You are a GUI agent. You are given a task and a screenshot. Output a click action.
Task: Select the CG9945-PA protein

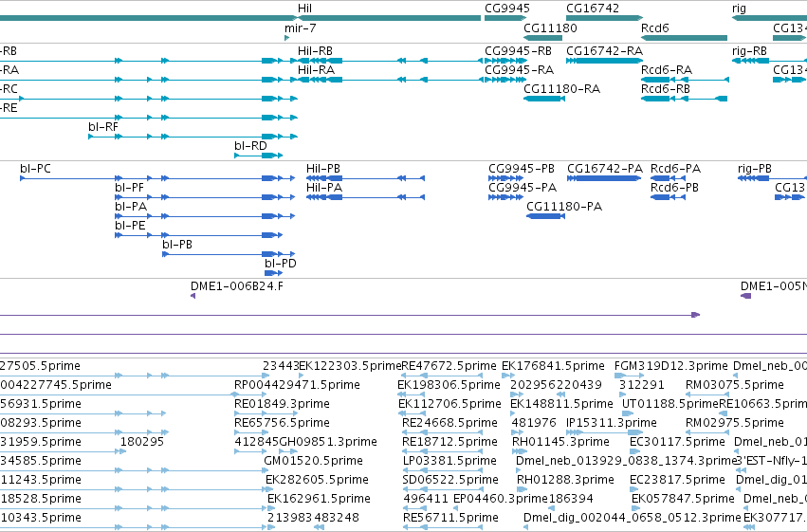[x=505, y=197]
